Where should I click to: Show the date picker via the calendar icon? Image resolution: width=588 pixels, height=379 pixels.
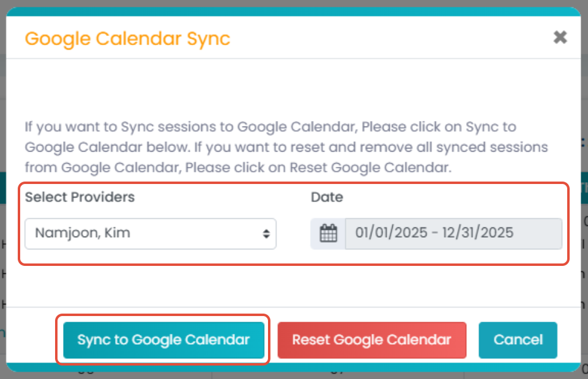click(329, 234)
